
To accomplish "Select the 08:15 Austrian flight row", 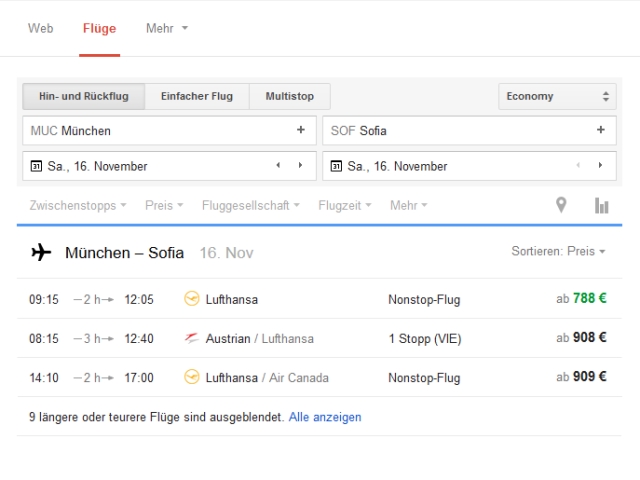I will [320, 338].
